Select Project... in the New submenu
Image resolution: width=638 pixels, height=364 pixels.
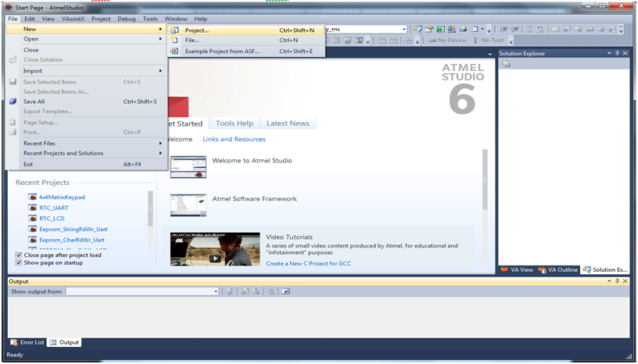(x=246, y=30)
